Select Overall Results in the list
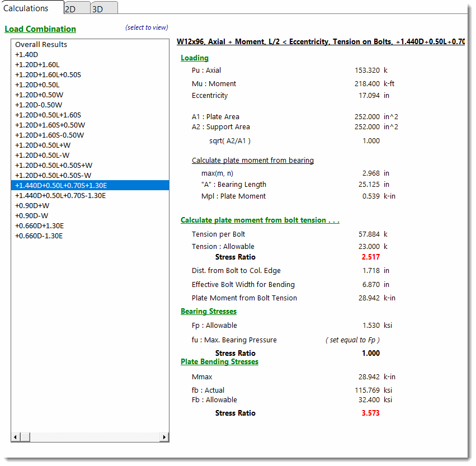Screen dimensions: 476x466 click(41, 45)
